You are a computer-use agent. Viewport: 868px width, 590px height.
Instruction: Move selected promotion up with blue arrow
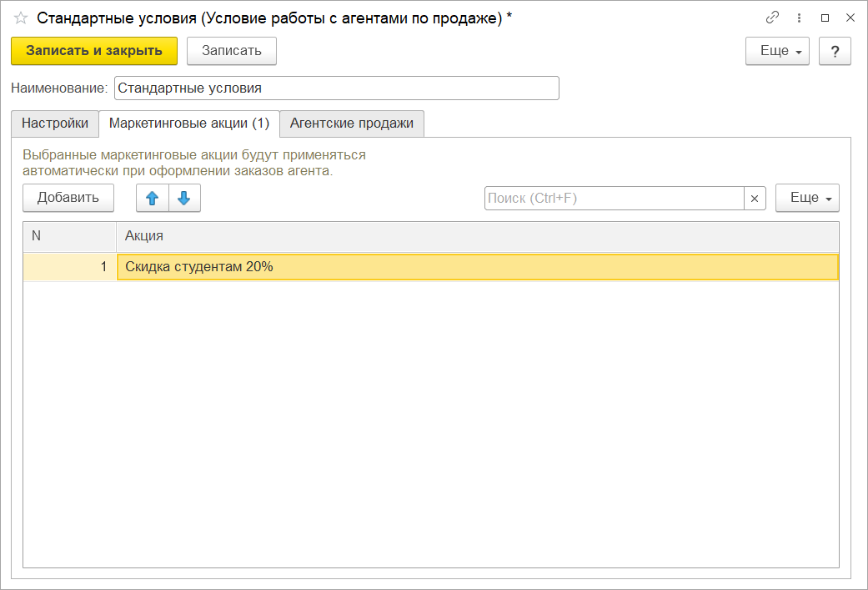pos(153,198)
